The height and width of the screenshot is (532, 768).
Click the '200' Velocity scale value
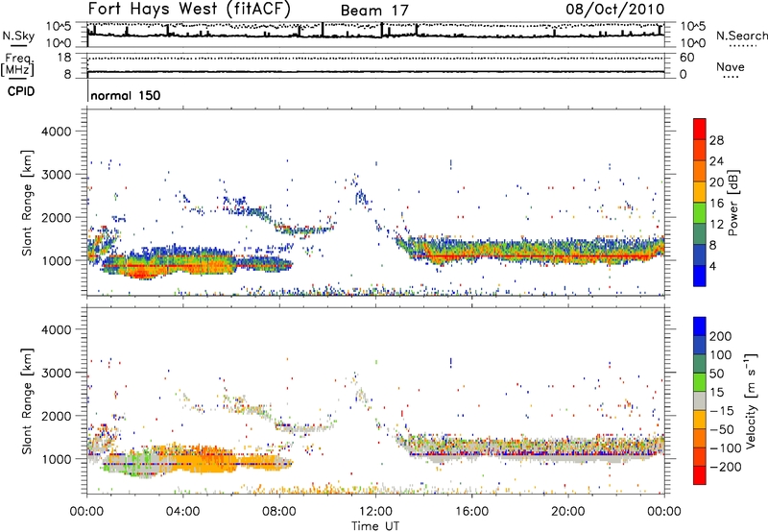click(721, 336)
